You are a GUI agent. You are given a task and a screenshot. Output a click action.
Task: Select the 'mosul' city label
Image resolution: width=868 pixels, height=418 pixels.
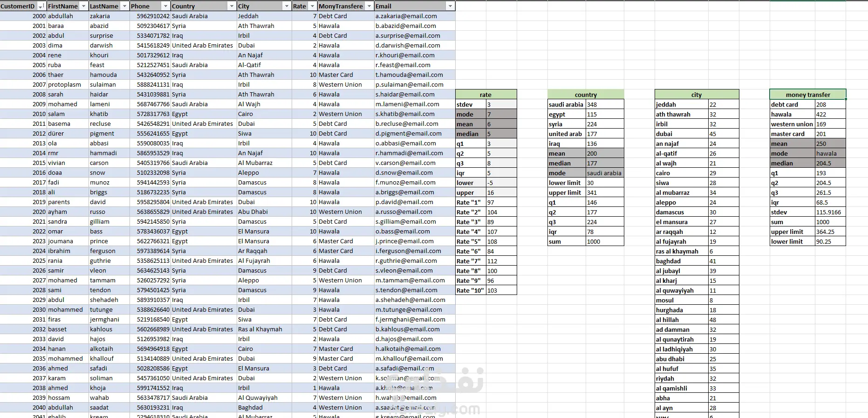point(682,300)
